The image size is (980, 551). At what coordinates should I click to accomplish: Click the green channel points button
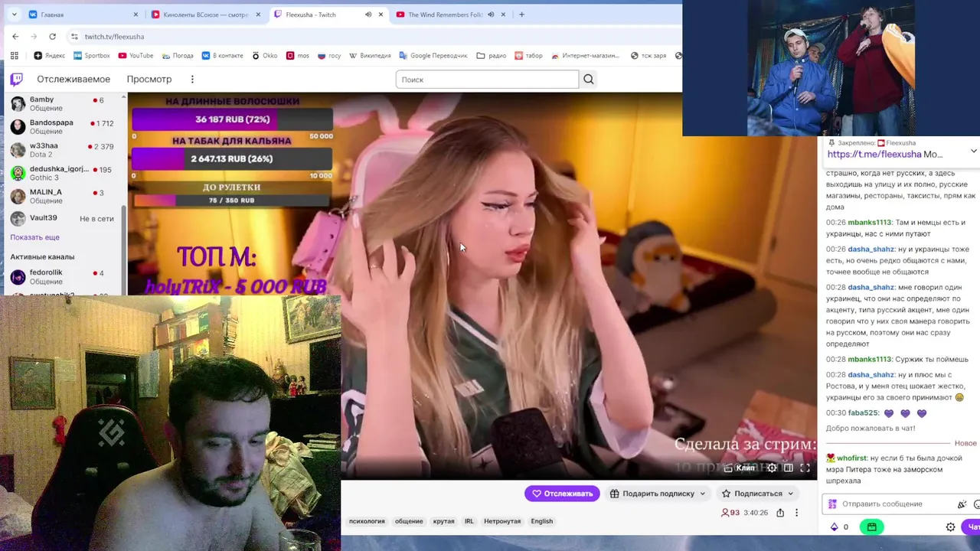tap(871, 527)
